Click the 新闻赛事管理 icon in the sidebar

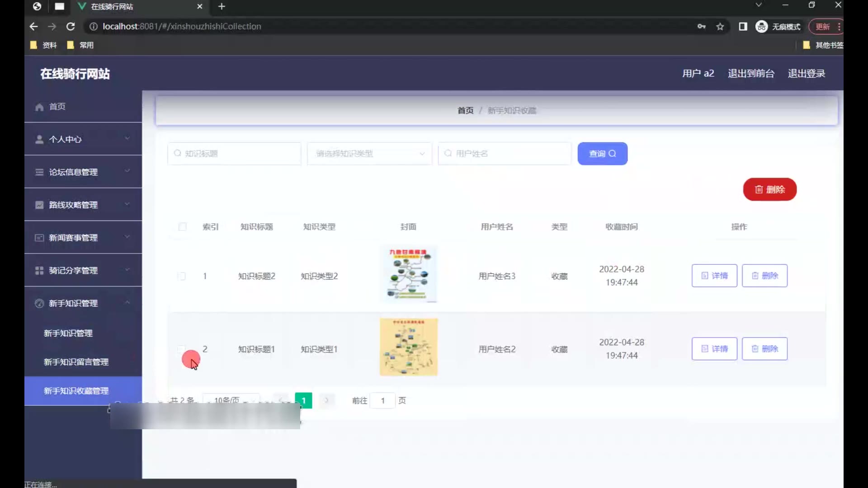click(x=39, y=238)
